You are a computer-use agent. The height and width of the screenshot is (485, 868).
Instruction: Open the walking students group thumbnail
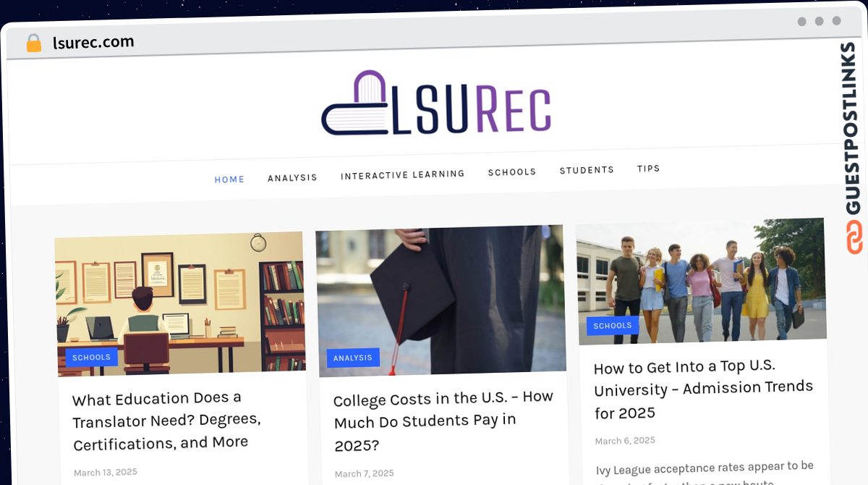[x=702, y=281]
